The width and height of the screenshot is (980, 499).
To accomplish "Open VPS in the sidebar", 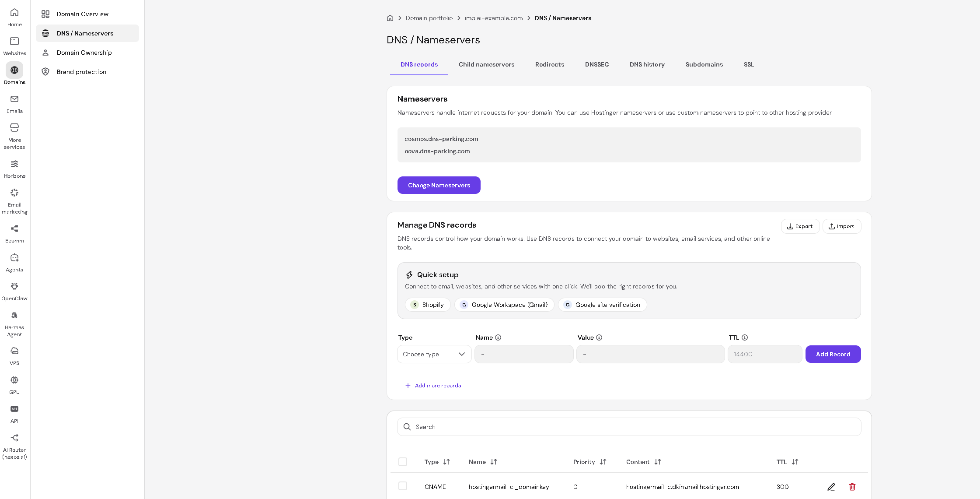I will (14, 356).
